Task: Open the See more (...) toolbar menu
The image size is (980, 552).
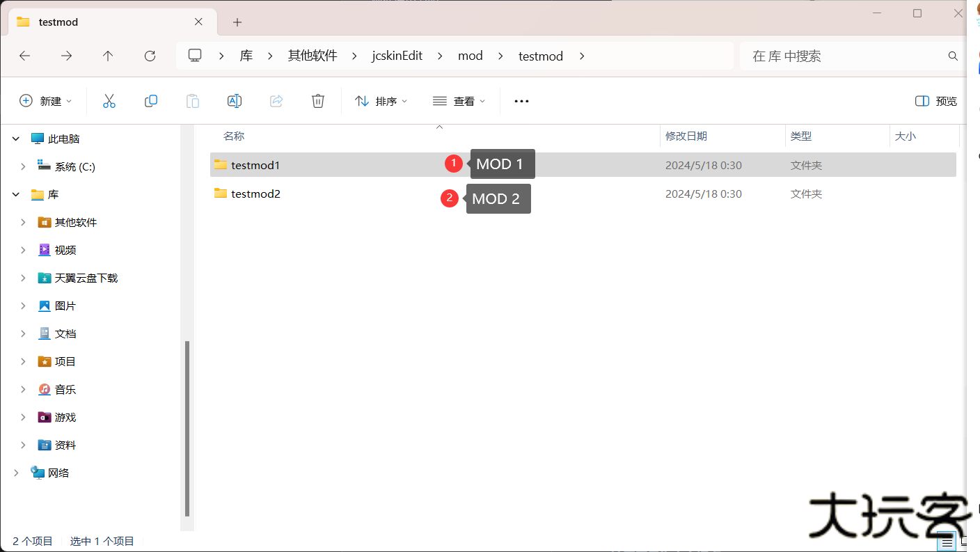Action: point(521,100)
